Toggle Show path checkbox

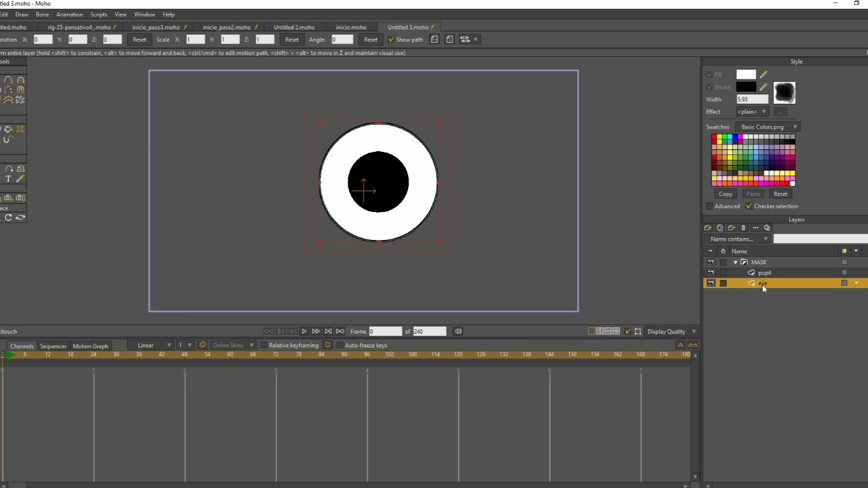tap(391, 40)
